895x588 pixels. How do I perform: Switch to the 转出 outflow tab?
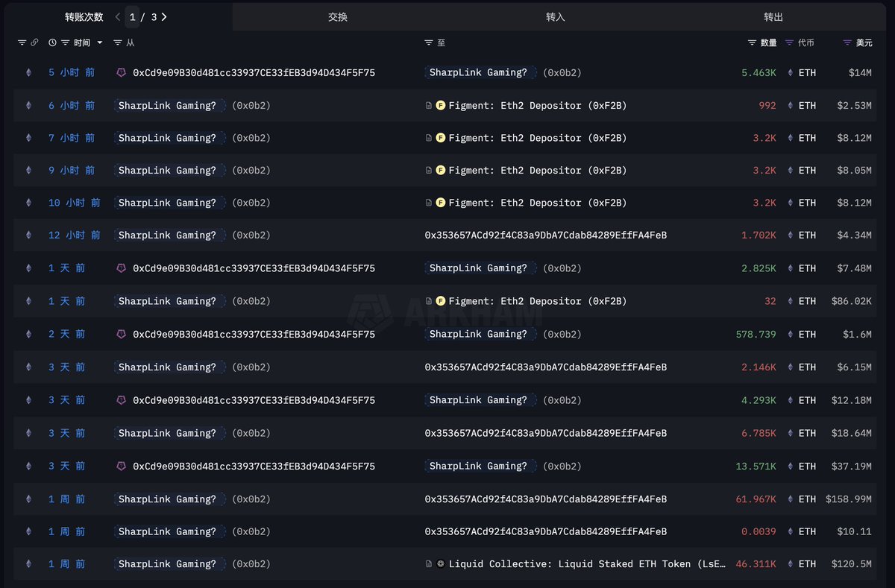click(x=773, y=17)
